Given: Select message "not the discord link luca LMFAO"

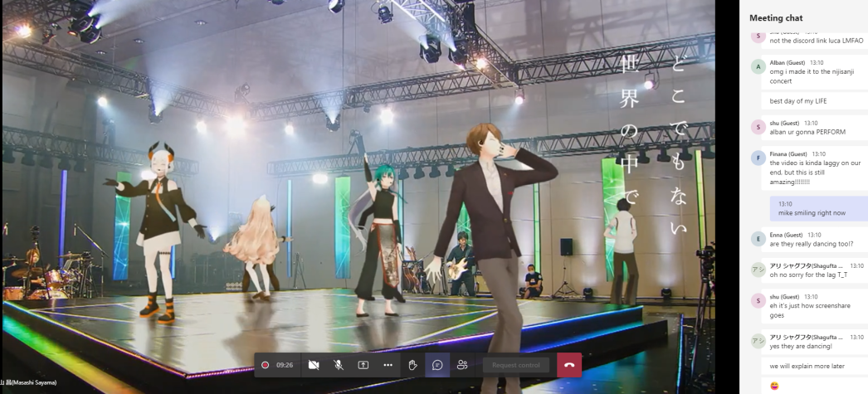Looking at the screenshot, I should [x=817, y=41].
